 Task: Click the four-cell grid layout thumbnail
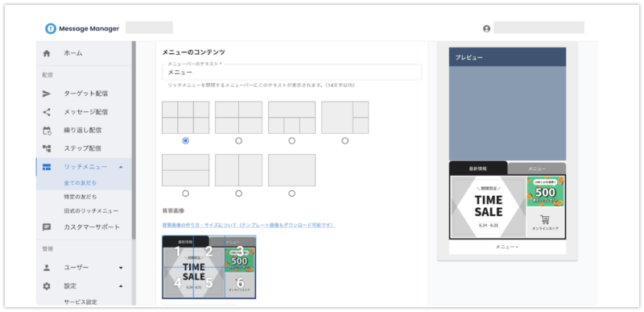click(238, 118)
